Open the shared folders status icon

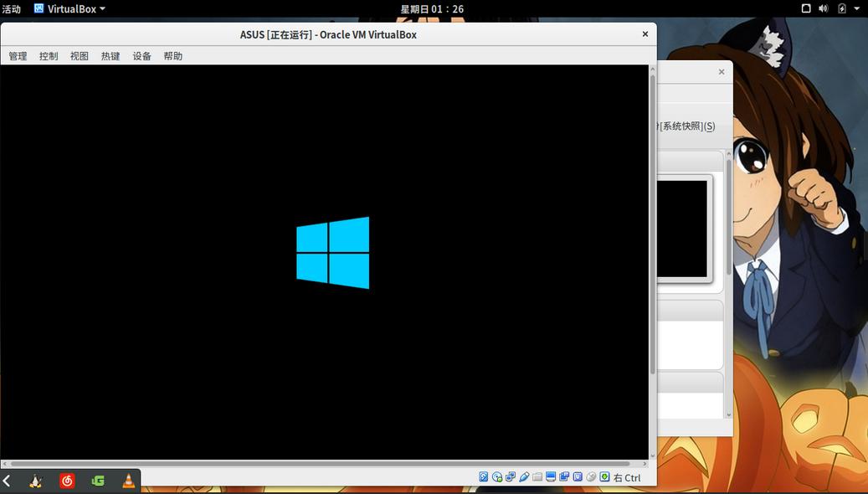coord(537,476)
